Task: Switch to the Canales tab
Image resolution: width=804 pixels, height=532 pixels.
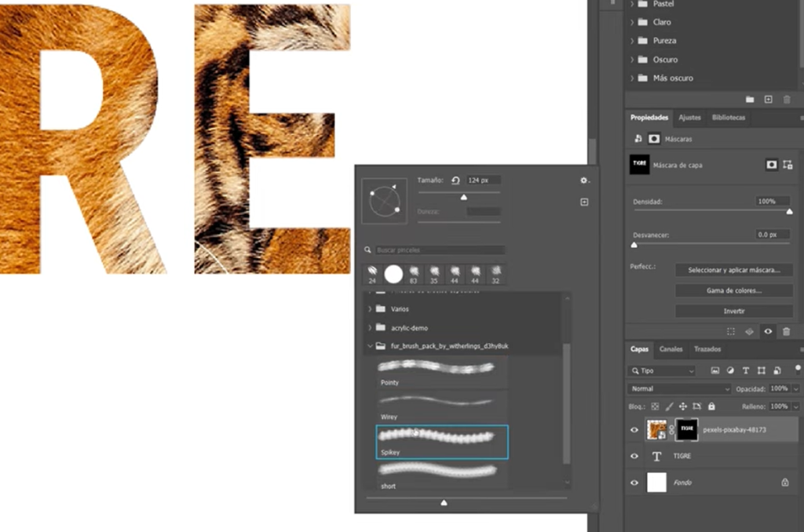Action: 671,349
